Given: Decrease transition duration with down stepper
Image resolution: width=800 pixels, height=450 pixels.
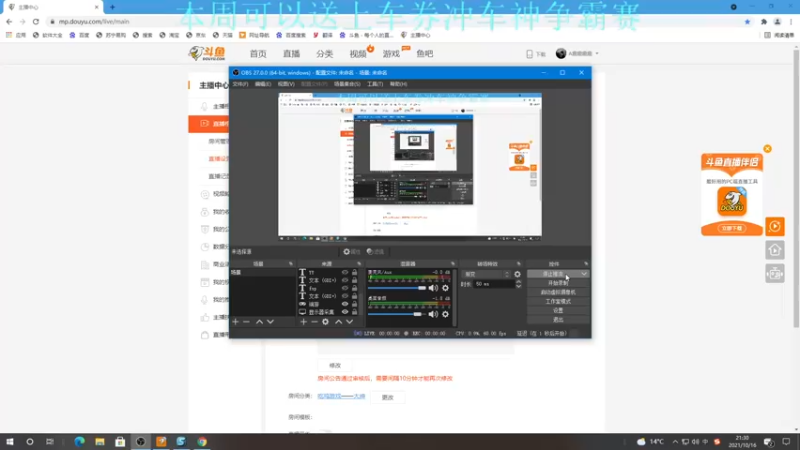Looking at the screenshot, I should click(518, 286).
